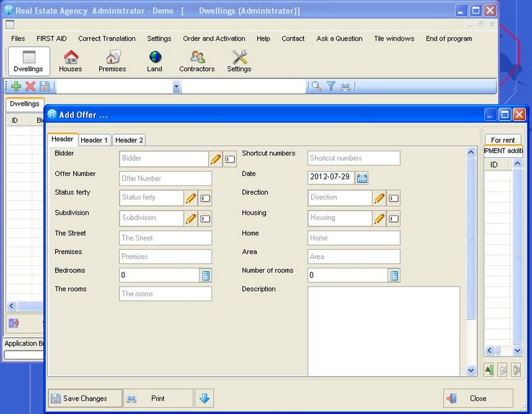Open the Order and Activation menu
Image resolution: width=532 pixels, height=414 pixels.
[214, 39]
